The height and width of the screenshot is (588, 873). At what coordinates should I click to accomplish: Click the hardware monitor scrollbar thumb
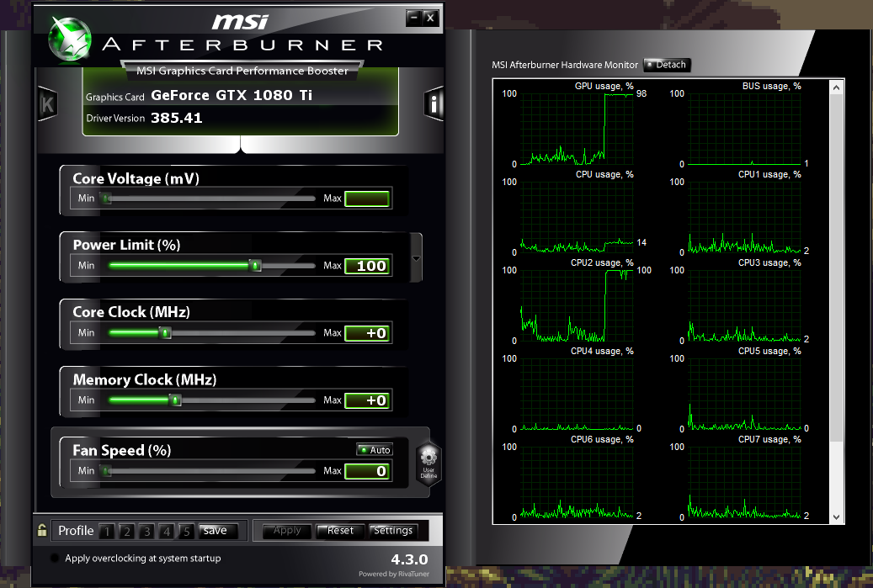point(836,268)
